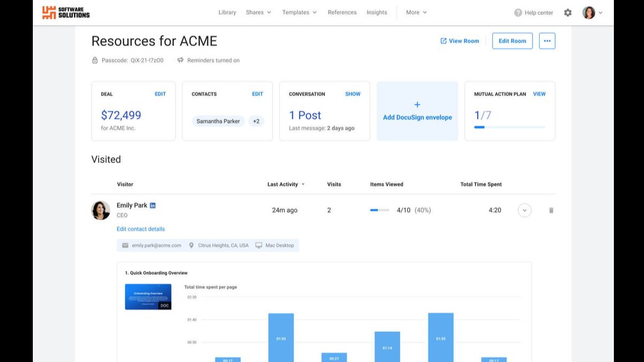Click the passcode lock icon
Viewport: 644px width, 362px height.
95,60
